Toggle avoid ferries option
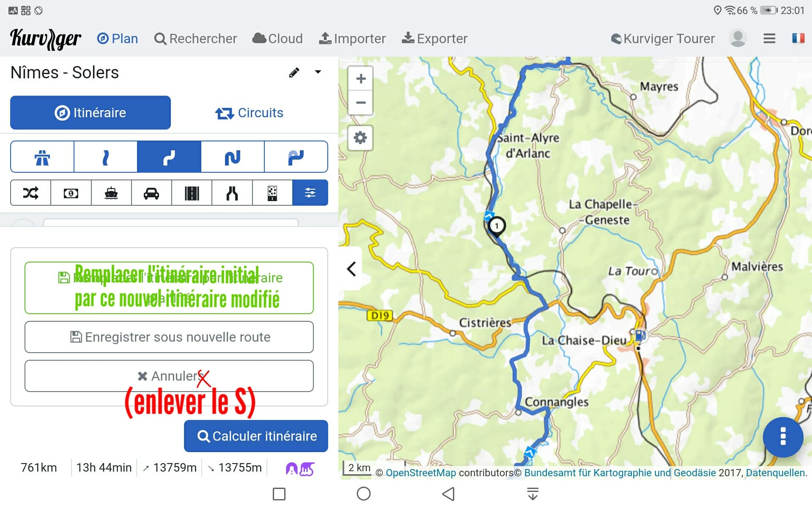The image size is (812, 508). tap(111, 193)
